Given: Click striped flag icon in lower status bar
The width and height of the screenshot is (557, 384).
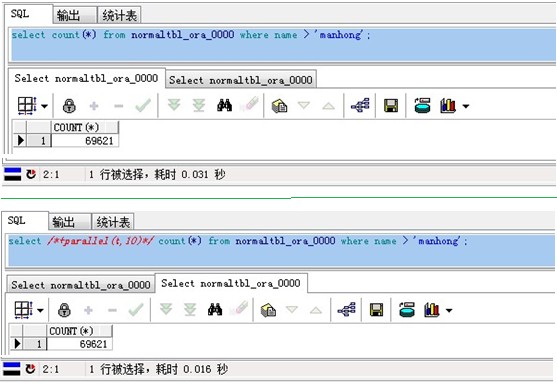Looking at the screenshot, I should coord(12,369).
